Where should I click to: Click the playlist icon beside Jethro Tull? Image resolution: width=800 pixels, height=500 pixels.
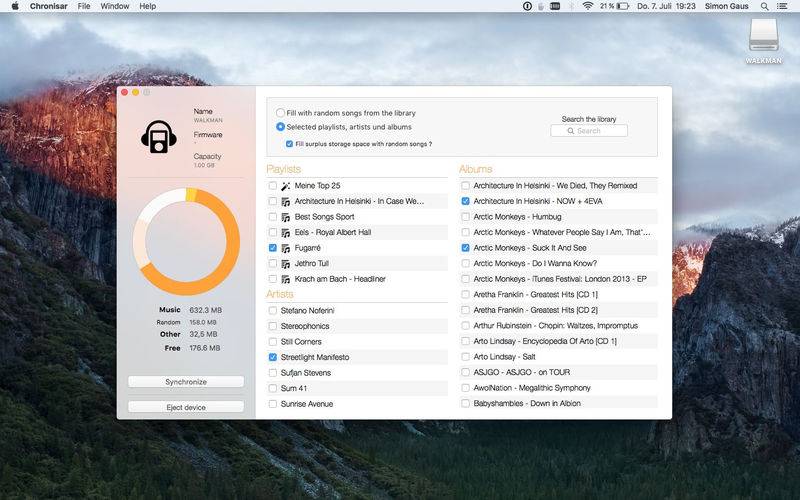[286, 264]
